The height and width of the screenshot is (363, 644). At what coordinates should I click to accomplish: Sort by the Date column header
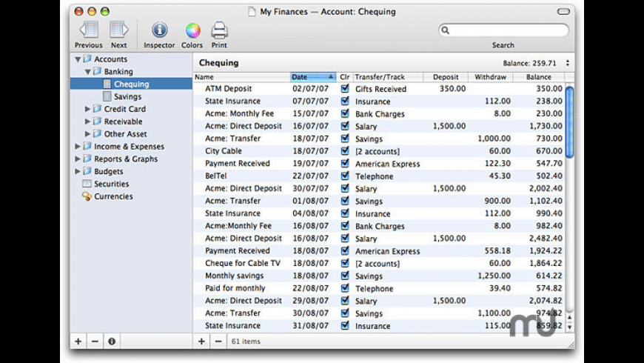313,77
